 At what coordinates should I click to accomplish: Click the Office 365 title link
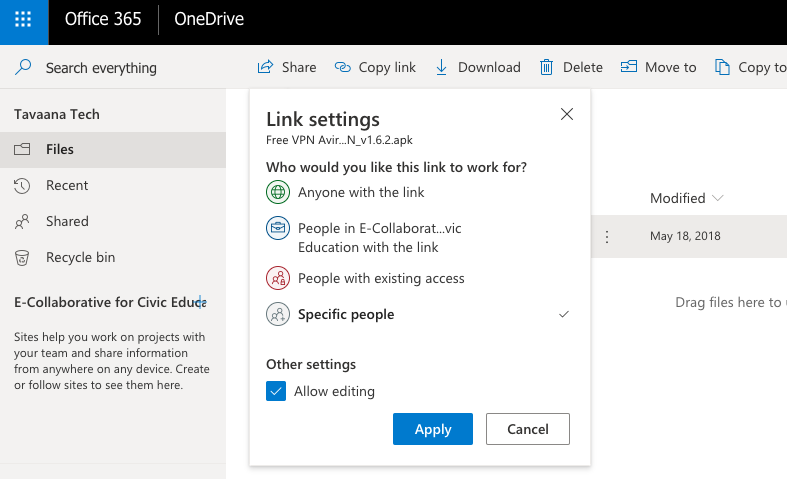coord(103,19)
